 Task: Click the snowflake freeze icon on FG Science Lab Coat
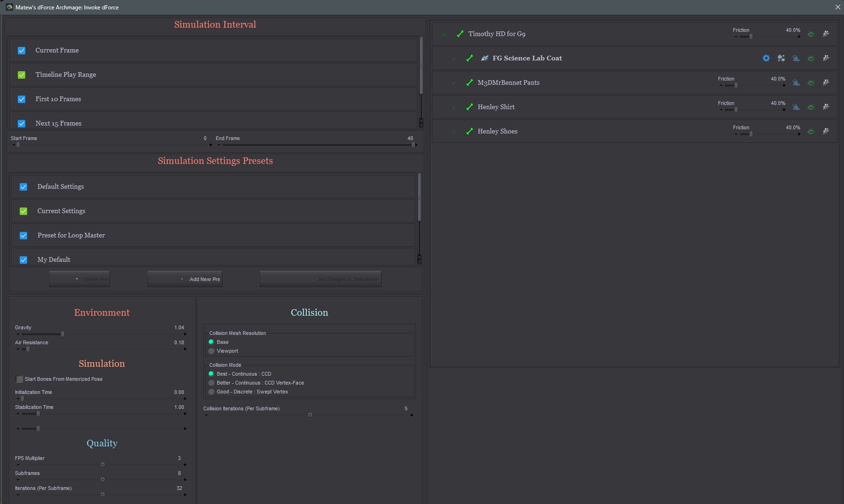781,58
